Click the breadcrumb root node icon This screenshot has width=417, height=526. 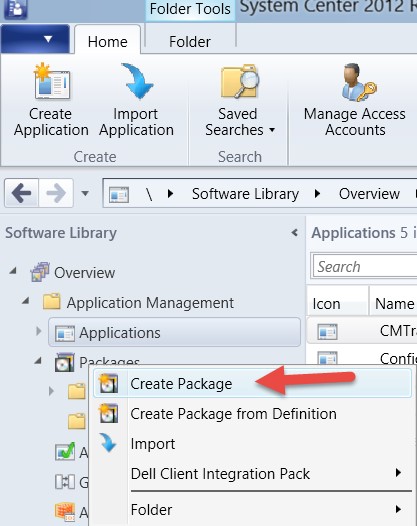[119, 194]
